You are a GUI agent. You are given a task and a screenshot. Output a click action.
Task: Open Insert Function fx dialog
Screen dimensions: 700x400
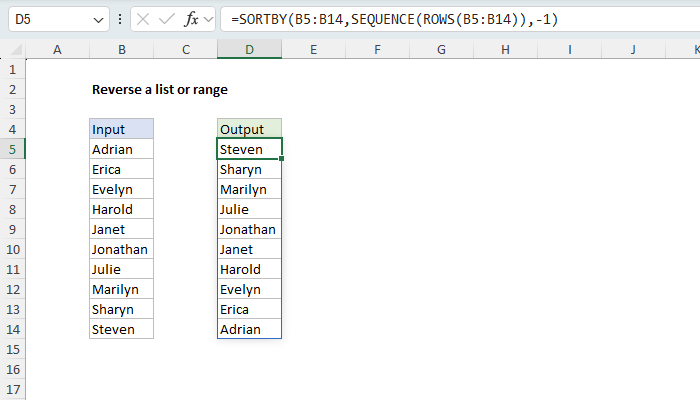192,19
